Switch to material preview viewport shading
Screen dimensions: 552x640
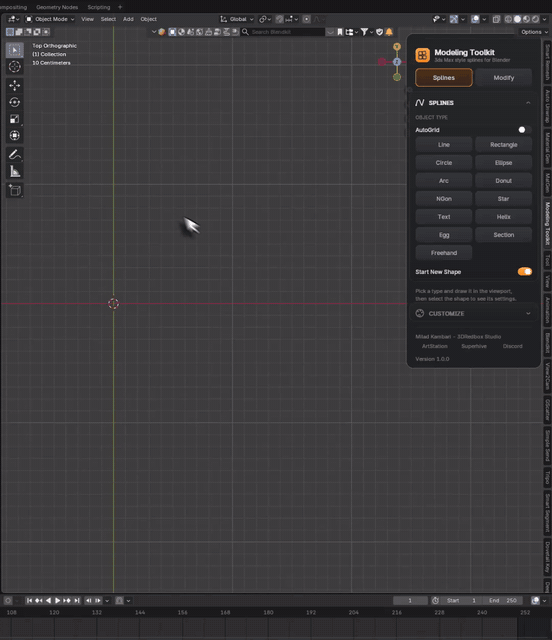[526, 19]
